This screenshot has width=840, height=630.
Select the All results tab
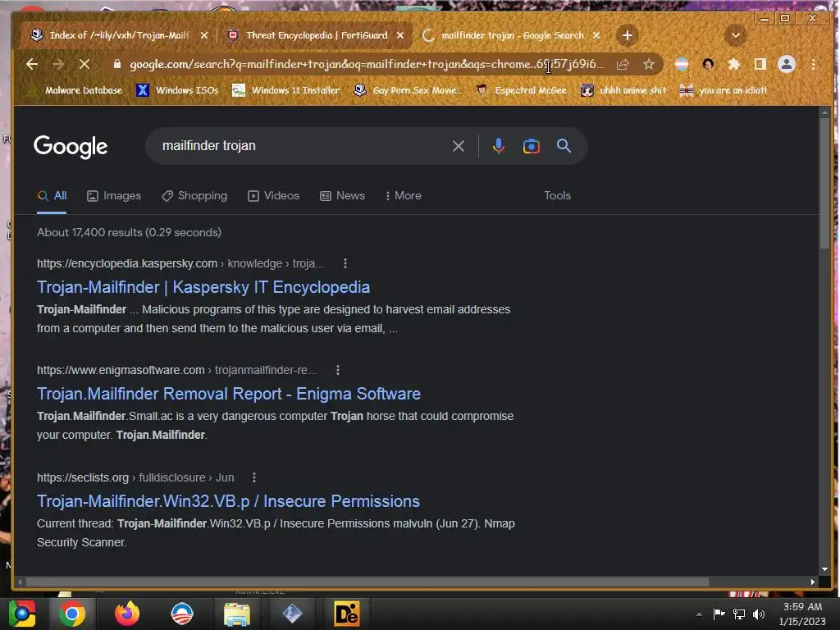(52, 196)
